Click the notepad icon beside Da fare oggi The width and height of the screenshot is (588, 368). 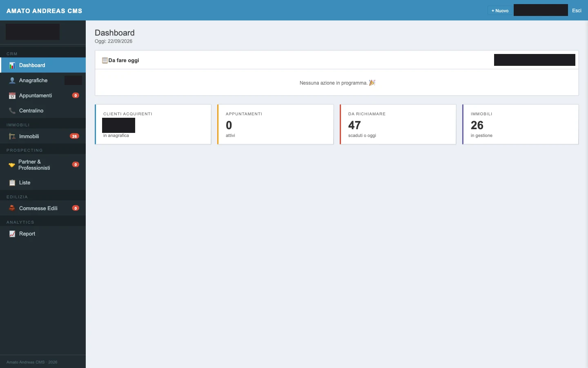(105, 60)
